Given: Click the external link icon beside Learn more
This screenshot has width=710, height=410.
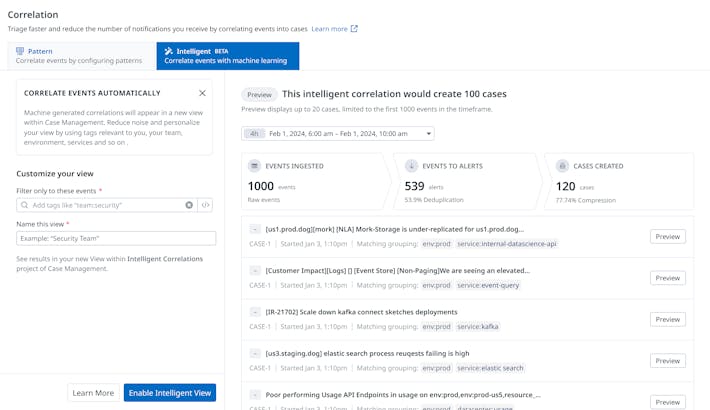Looking at the screenshot, I should click(x=354, y=29).
